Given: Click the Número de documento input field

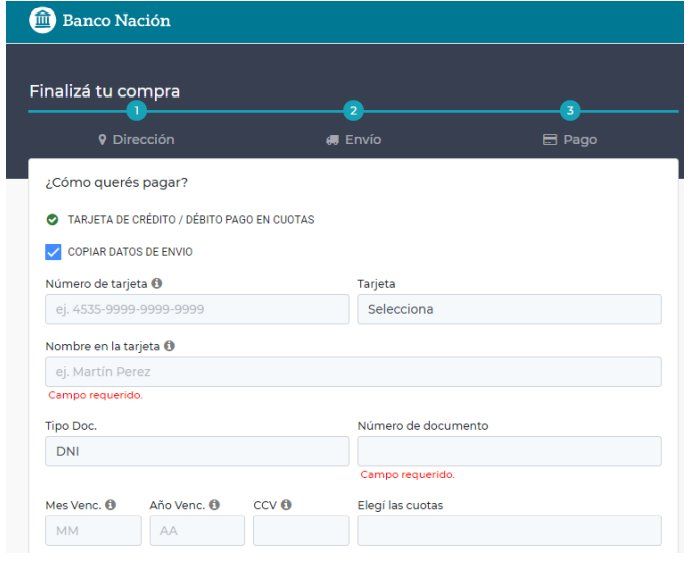Looking at the screenshot, I should point(509,451).
